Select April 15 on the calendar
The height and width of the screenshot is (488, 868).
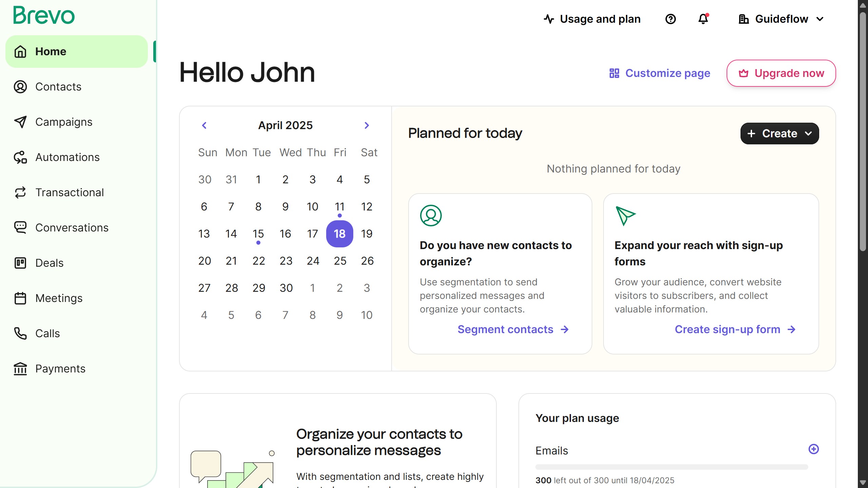tap(258, 234)
